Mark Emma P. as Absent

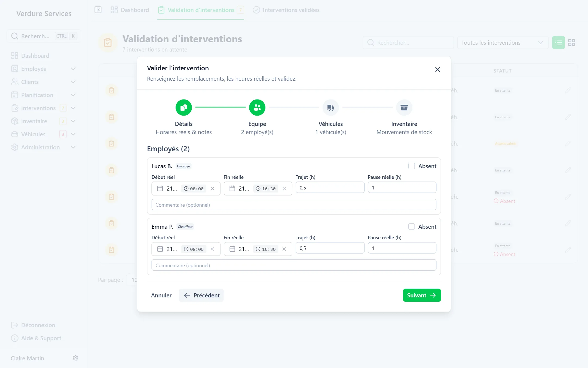tap(412, 227)
